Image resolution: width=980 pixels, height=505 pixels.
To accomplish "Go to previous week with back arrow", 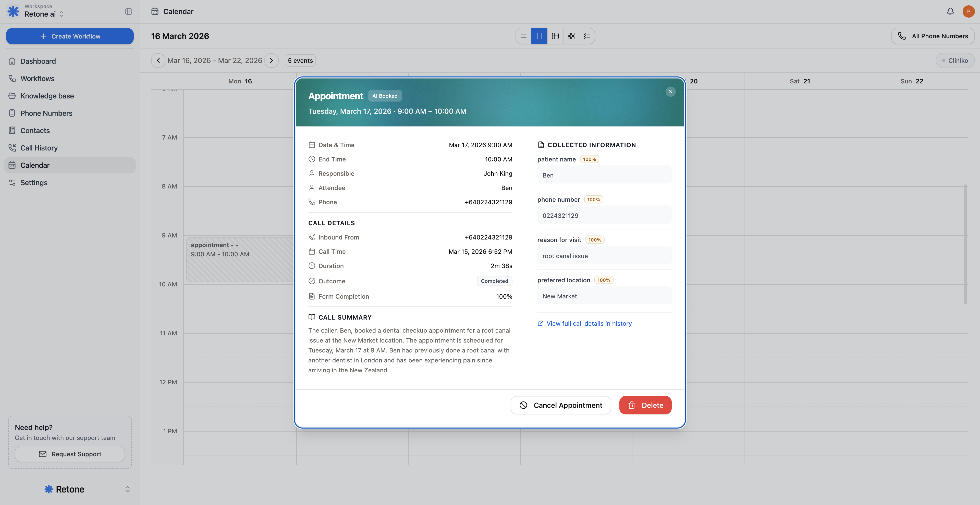I will [158, 60].
